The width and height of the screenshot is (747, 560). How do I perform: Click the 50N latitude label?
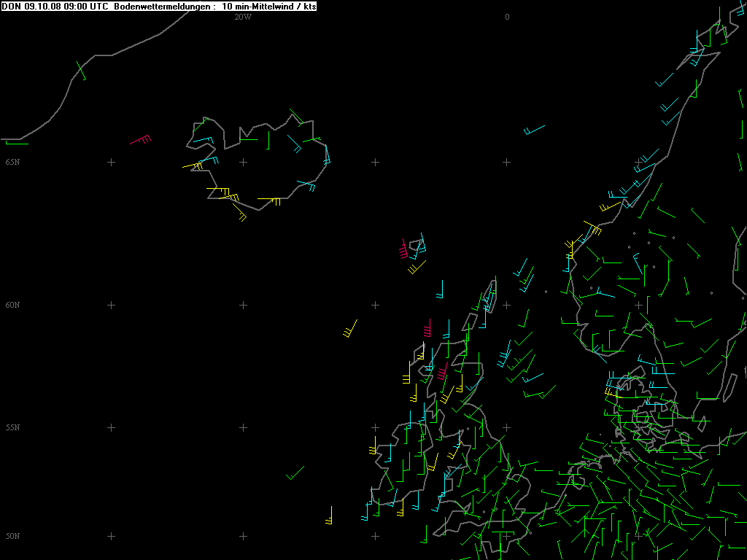12,536
